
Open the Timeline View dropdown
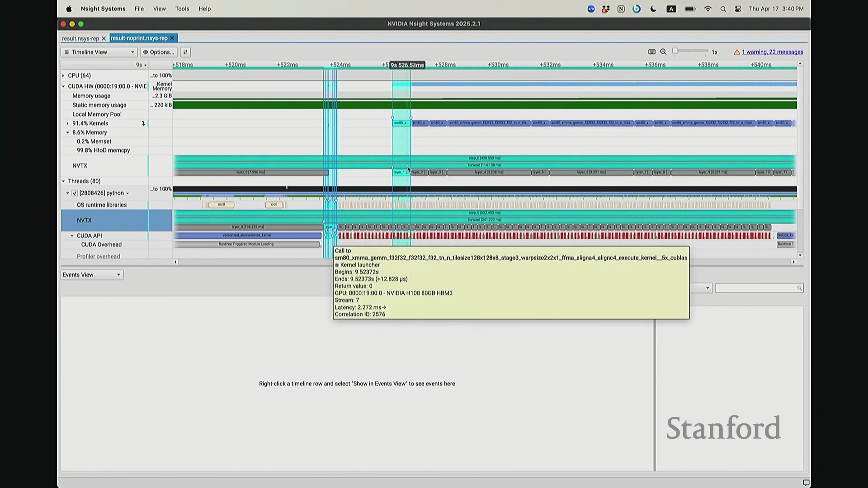pos(99,52)
